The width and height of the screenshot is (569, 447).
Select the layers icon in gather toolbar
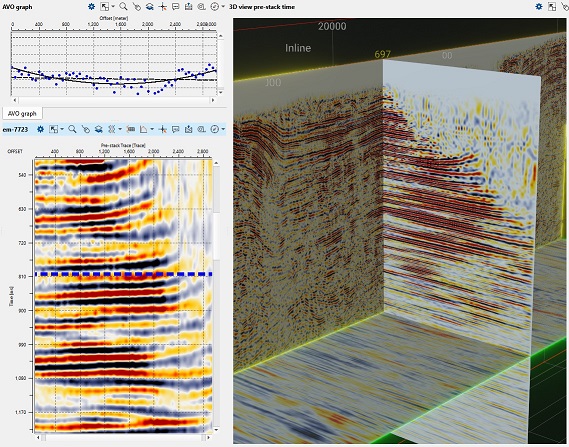(98, 129)
